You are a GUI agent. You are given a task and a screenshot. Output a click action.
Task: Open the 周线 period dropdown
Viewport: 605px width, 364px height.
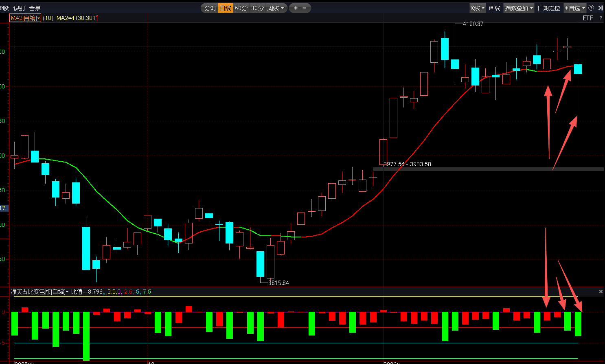click(x=276, y=8)
